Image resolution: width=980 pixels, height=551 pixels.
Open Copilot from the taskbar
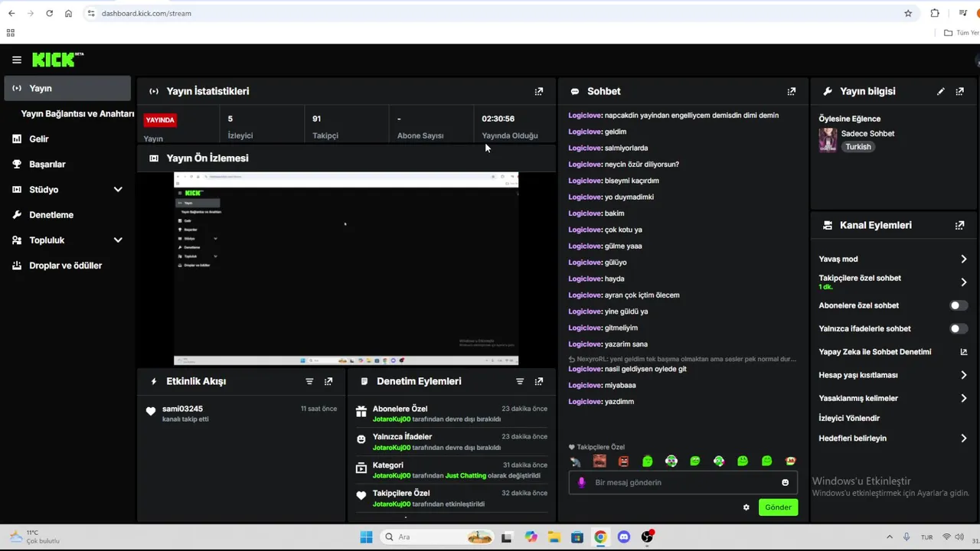[531, 537]
